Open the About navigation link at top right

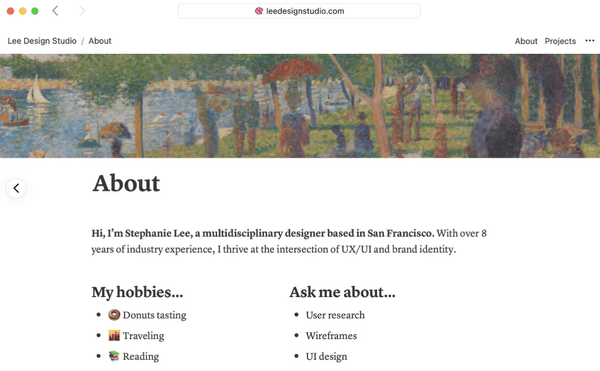click(x=526, y=41)
